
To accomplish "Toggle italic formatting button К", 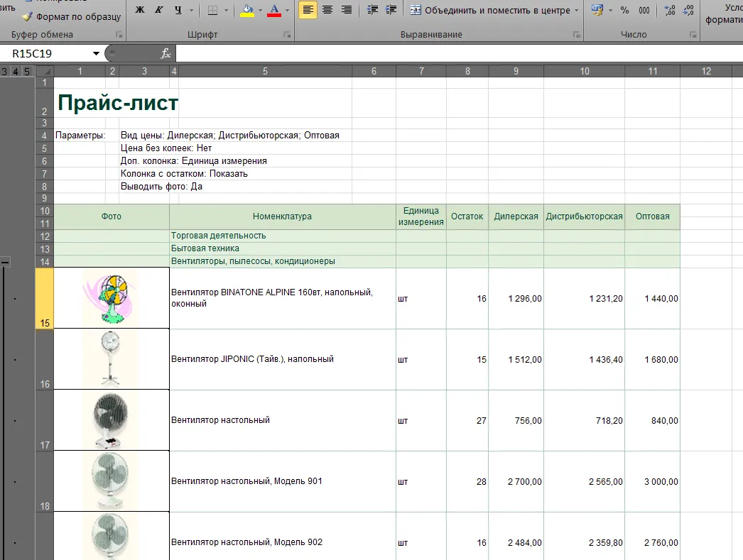I will click(x=158, y=10).
